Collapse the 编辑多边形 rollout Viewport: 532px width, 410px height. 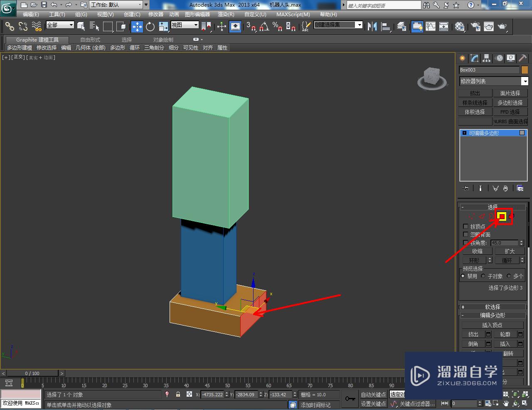(493, 315)
